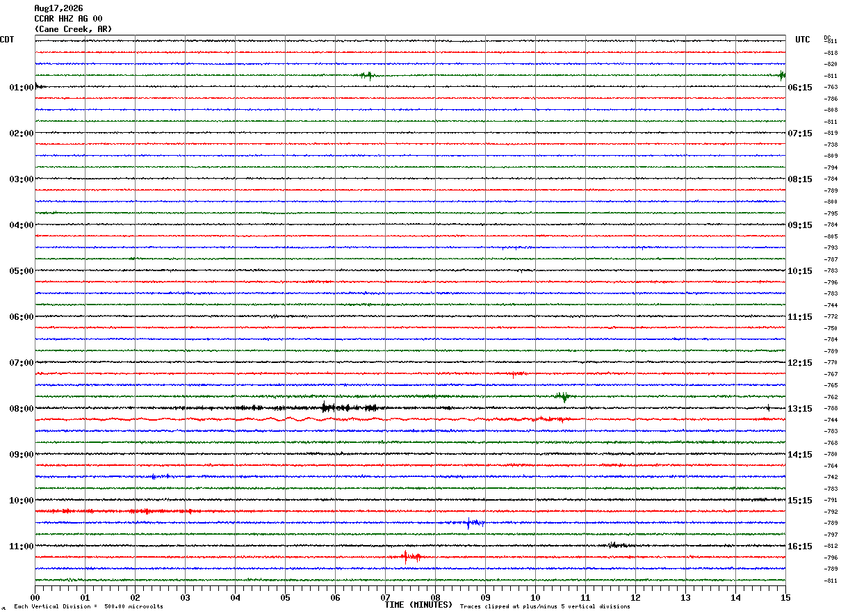This screenshot has height=616, width=841.
Task: Click the black event trace on 08:00 row
Action: [x=348, y=408]
